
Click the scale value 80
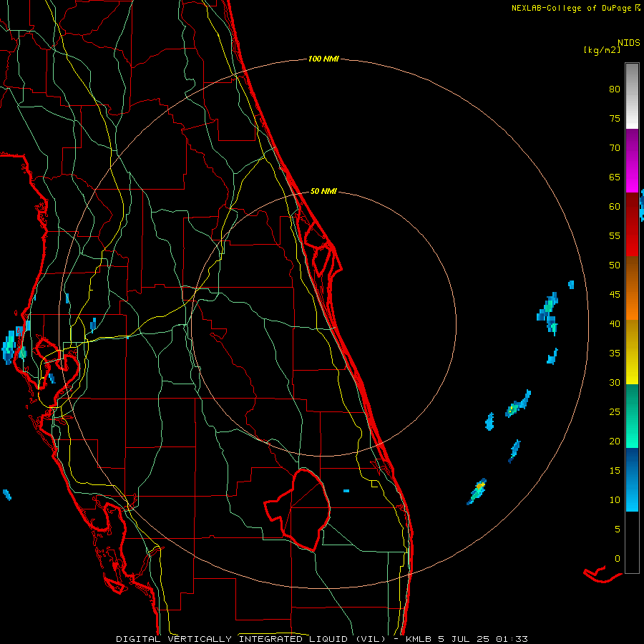pyautogui.click(x=615, y=89)
